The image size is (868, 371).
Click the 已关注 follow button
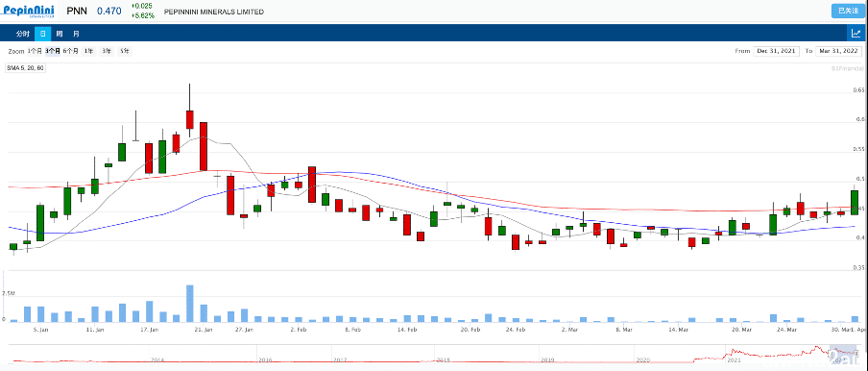[x=848, y=11]
